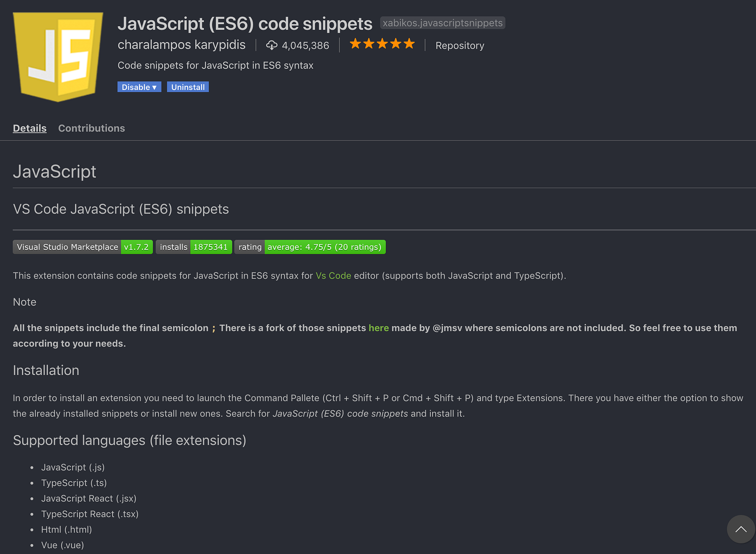Click the five-star rating icons

[x=382, y=44]
